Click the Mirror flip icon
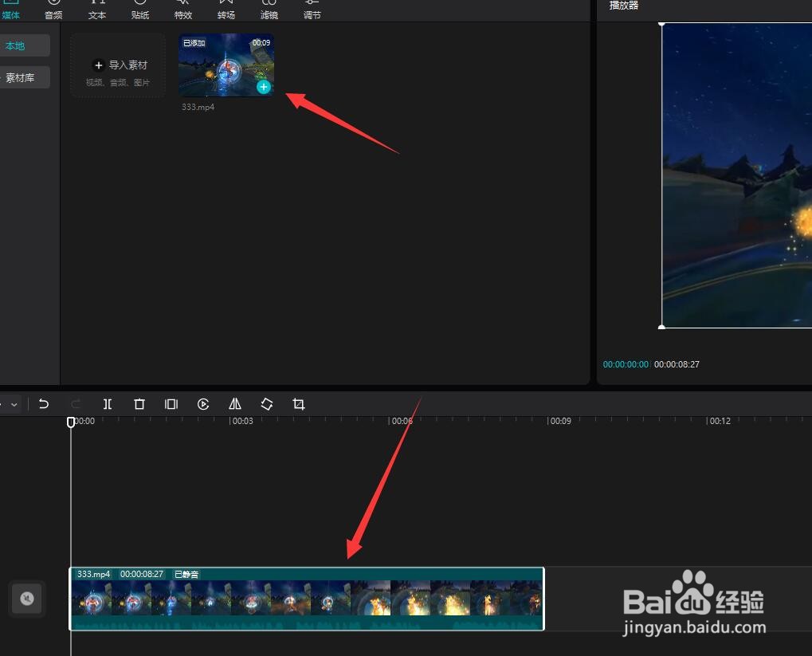The height and width of the screenshot is (656, 812). click(235, 404)
